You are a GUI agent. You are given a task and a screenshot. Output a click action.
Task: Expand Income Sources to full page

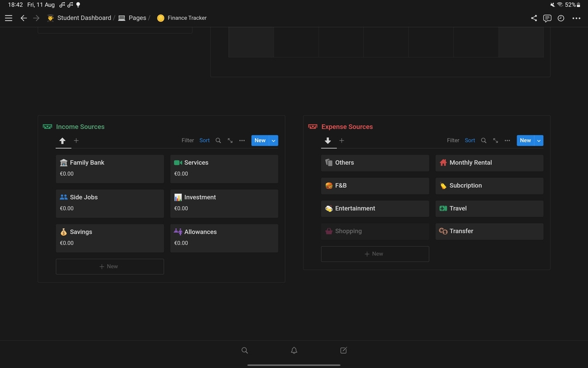point(230,140)
